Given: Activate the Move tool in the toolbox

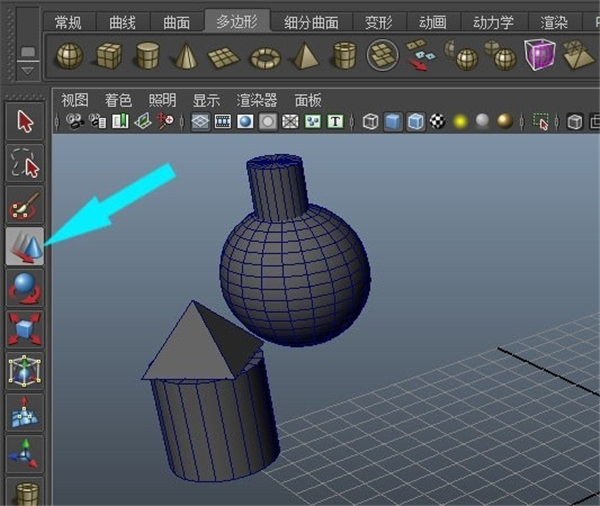Looking at the screenshot, I should point(25,245).
